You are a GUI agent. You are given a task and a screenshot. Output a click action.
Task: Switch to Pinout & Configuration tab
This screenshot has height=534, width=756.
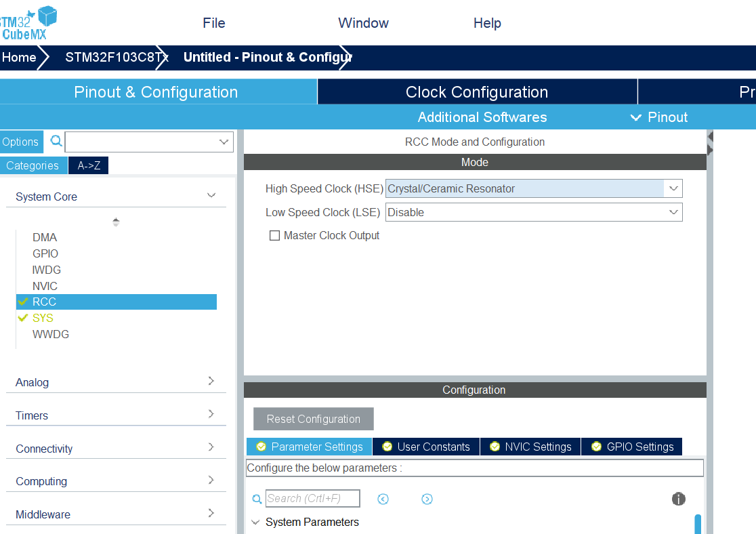158,91
